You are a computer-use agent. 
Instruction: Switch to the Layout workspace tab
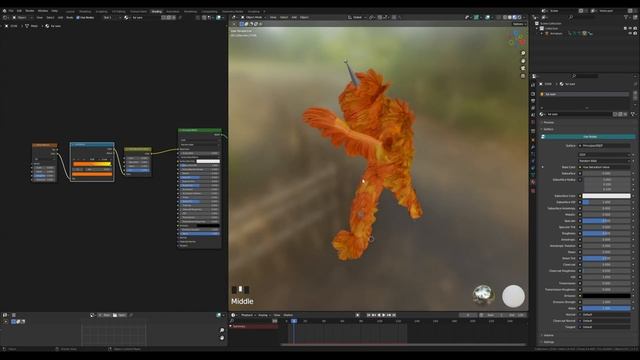pyautogui.click(x=70, y=11)
